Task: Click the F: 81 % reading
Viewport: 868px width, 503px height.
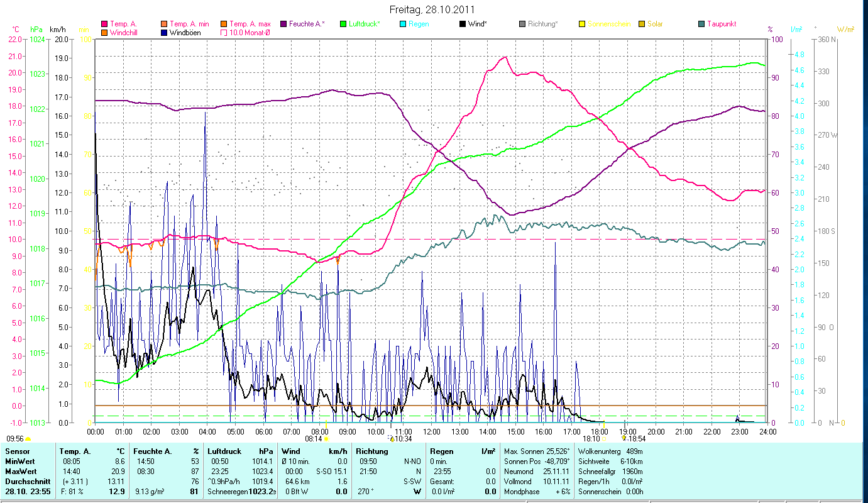Action: (72, 492)
